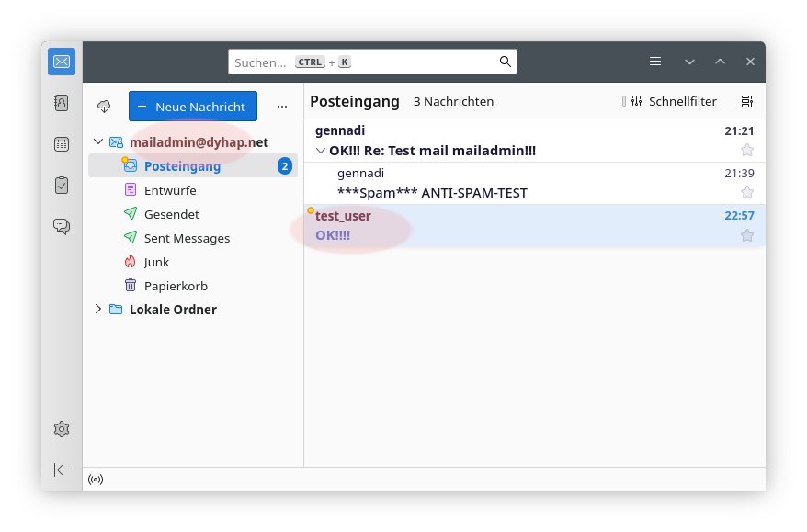Open the Address Book space
Screen dimensions: 807x532
(x=62, y=104)
